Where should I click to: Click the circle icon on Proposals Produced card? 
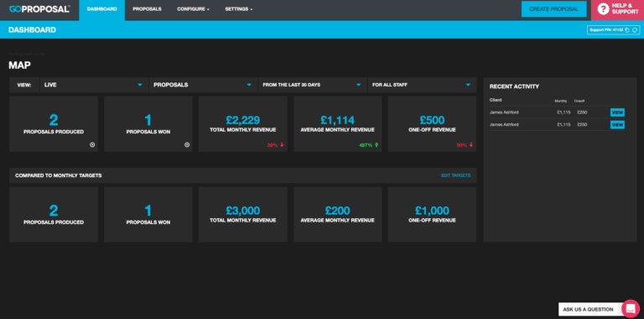(92, 144)
